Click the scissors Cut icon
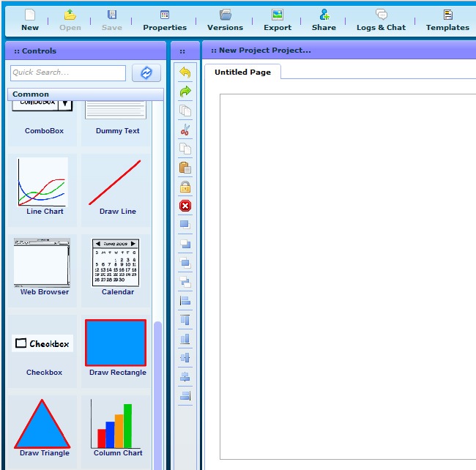 coord(185,130)
